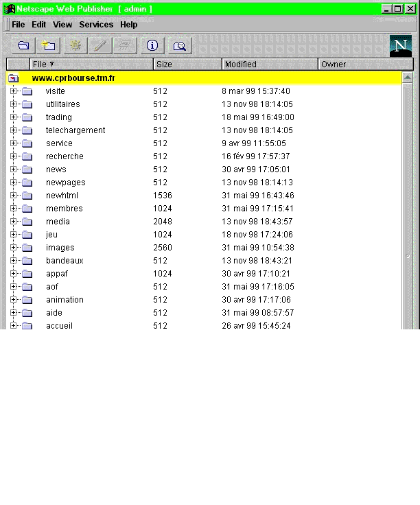Select the jeu folder name
The height and width of the screenshot is (505, 420).
(x=51, y=235)
